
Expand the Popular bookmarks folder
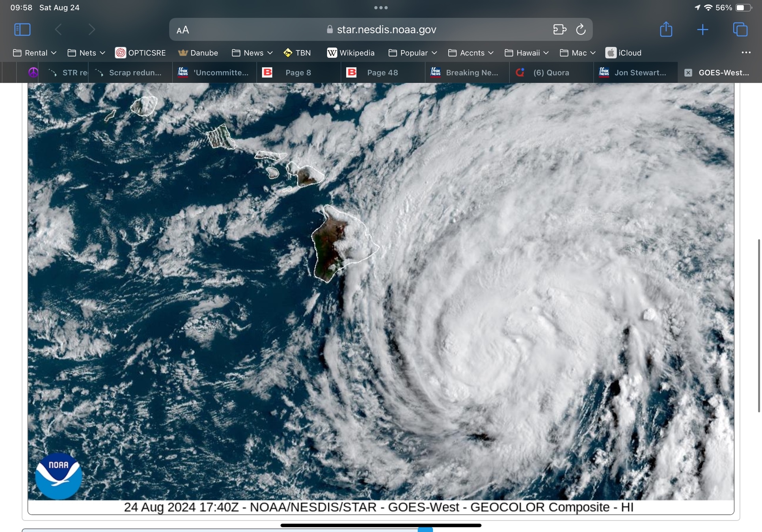(413, 53)
